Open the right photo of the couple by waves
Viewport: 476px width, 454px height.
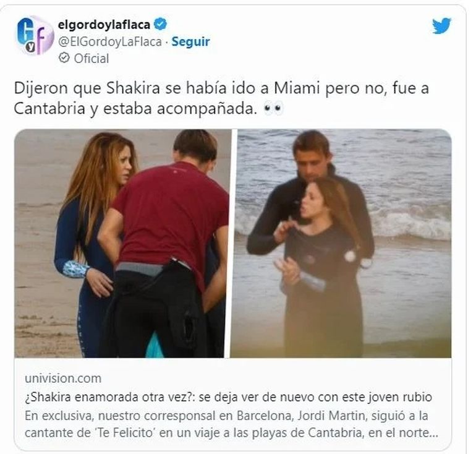341,243
